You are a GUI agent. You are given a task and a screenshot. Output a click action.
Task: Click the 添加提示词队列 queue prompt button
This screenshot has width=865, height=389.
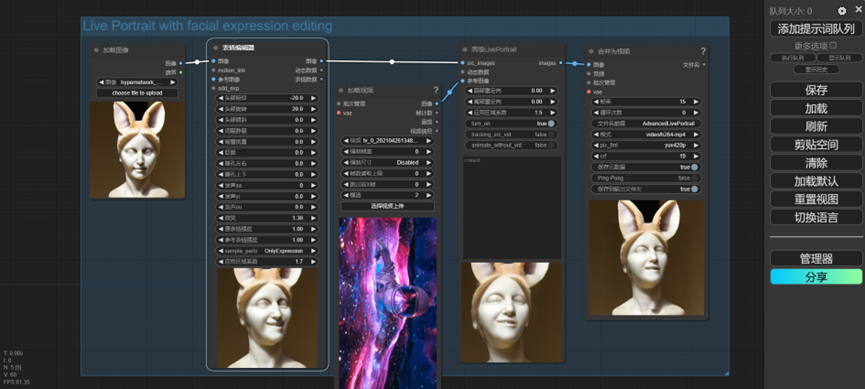coord(816,29)
